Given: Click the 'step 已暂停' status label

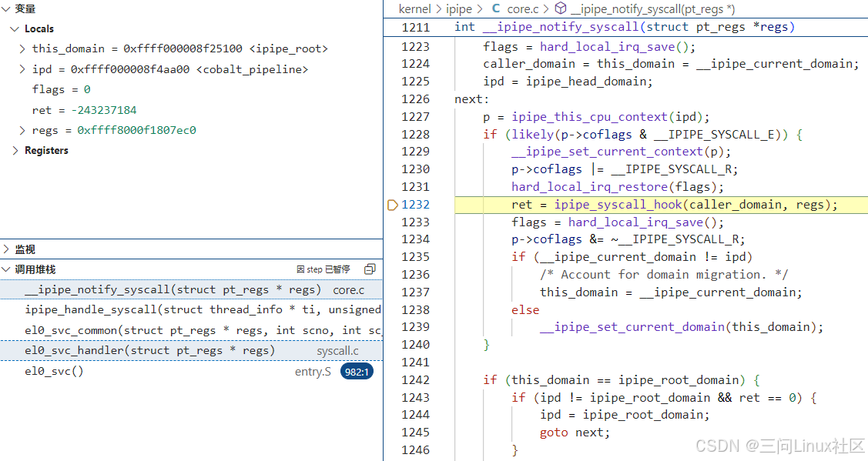Looking at the screenshot, I should coord(323,269).
